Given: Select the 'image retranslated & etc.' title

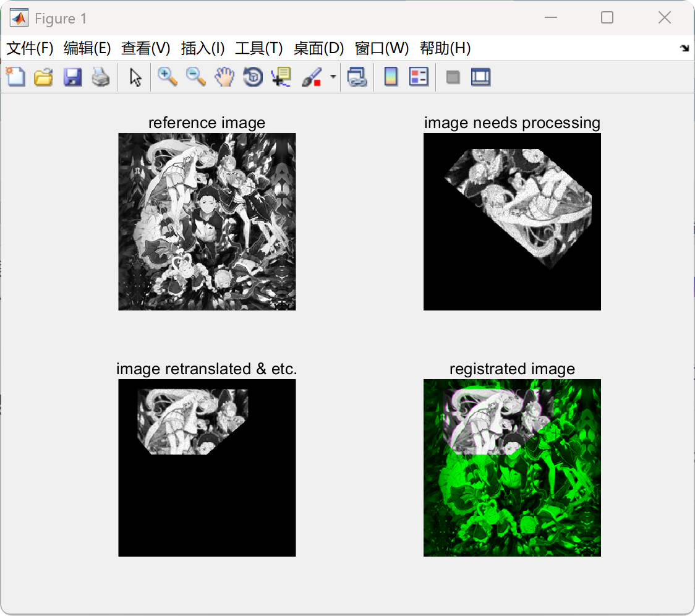Looking at the screenshot, I should point(207,369).
